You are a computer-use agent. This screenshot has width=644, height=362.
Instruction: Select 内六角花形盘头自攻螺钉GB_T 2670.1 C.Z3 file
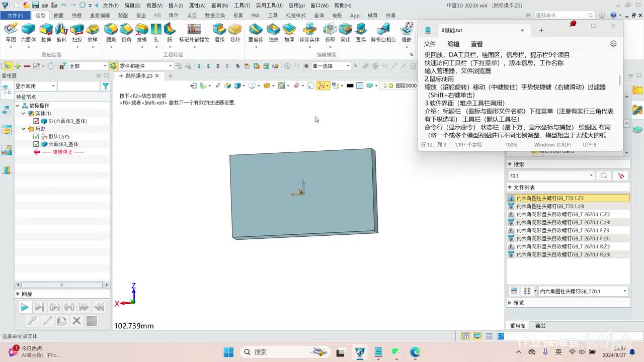pyautogui.click(x=568, y=215)
